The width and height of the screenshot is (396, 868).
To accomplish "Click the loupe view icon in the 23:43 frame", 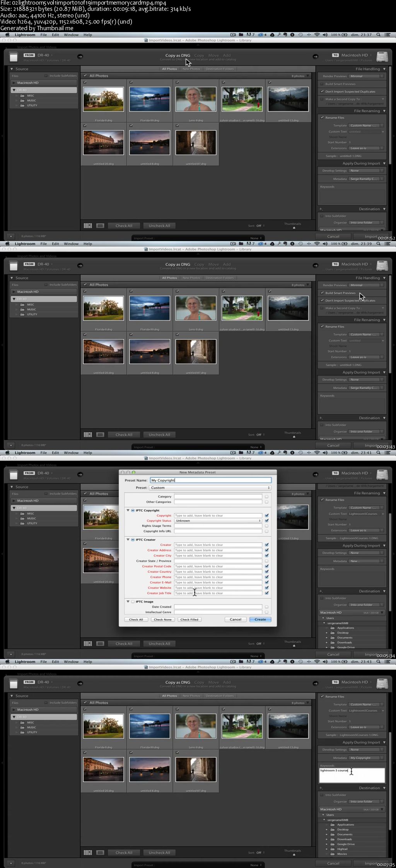I will coord(100,853).
